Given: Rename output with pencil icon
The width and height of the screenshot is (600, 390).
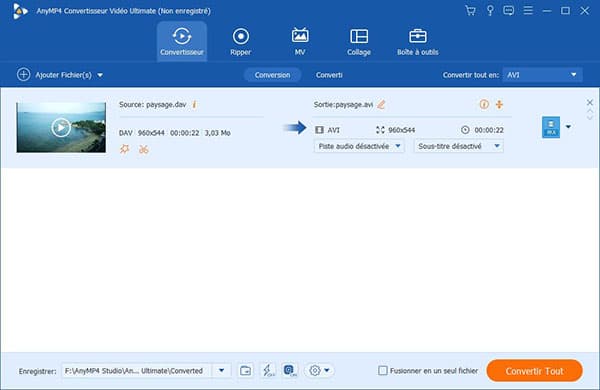Looking at the screenshot, I should click(x=381, y=104).
